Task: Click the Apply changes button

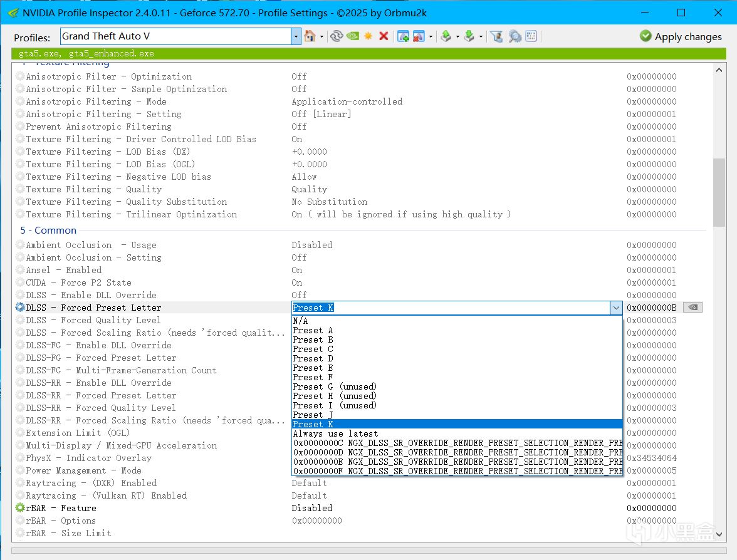Action: (x=681, y=37)
